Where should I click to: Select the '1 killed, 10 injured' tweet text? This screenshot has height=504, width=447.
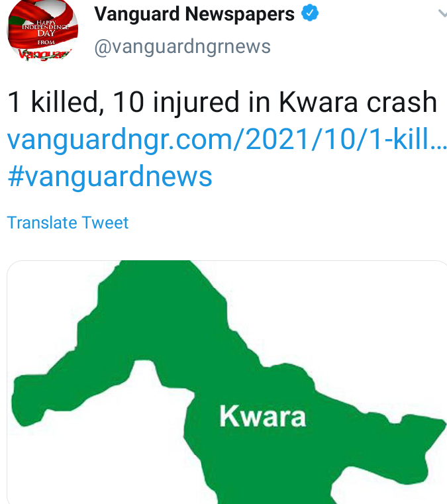[222, 102]
